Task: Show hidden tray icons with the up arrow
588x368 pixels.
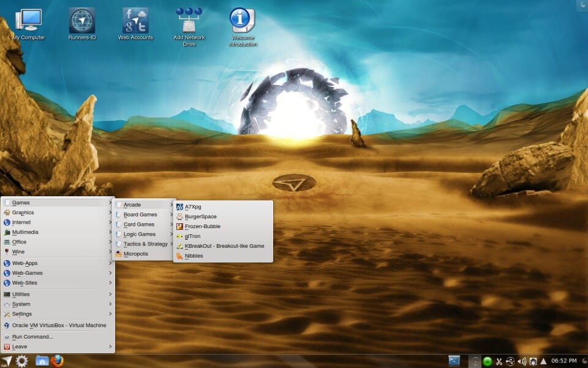Action: click(543, 361)
